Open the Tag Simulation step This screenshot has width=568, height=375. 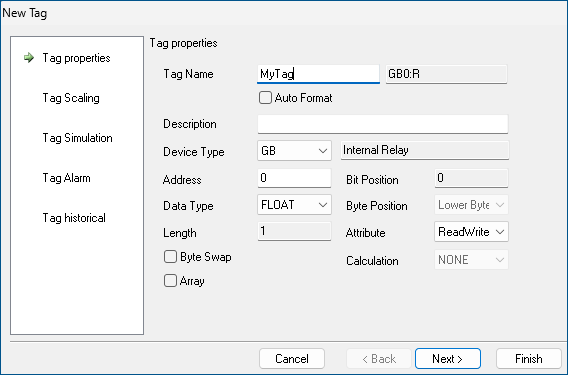[x=78, y=138]
